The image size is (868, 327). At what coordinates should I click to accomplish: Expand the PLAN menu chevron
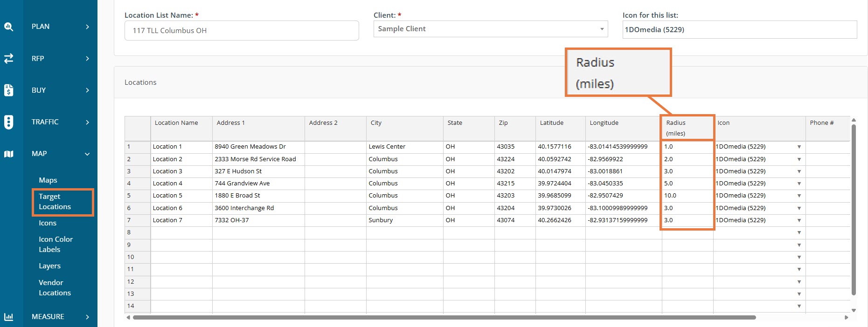pyautogui.click(x=87, y=27)
